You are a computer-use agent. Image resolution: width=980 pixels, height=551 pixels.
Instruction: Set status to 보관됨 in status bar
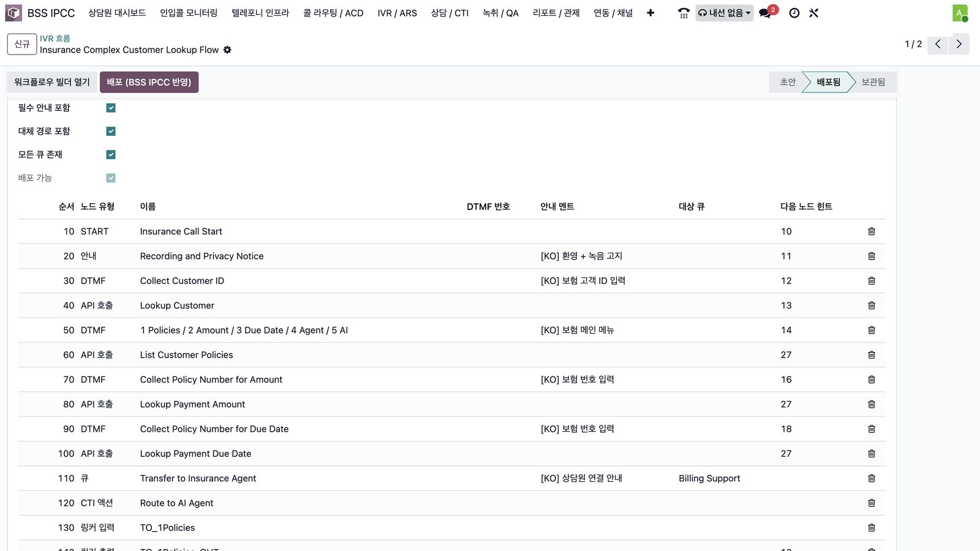873,82
